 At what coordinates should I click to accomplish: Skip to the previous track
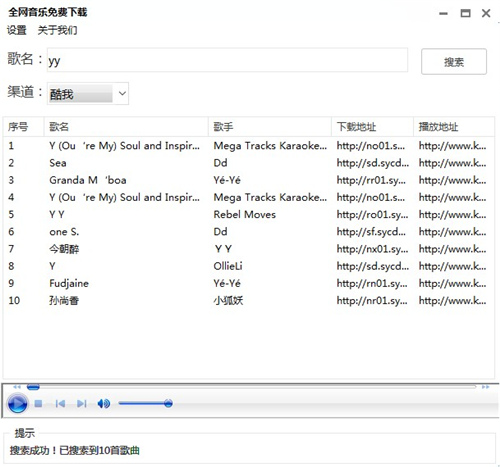(60, 404)
